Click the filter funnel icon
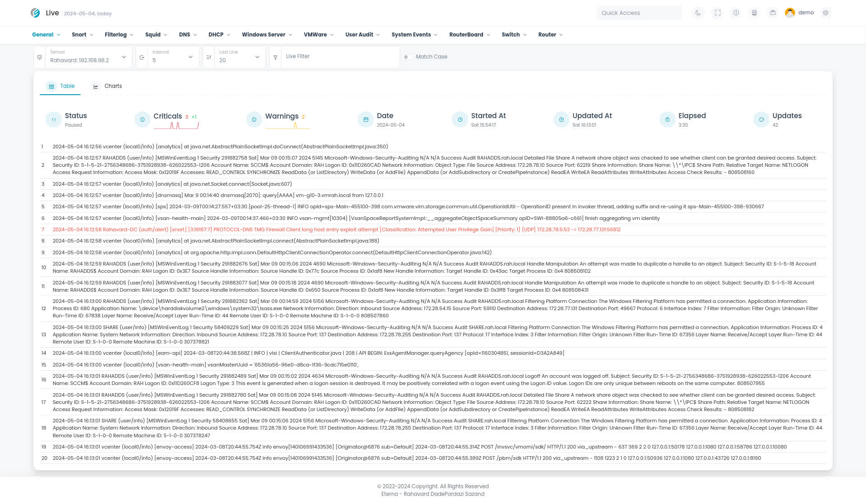 click(x=276, y=57)
